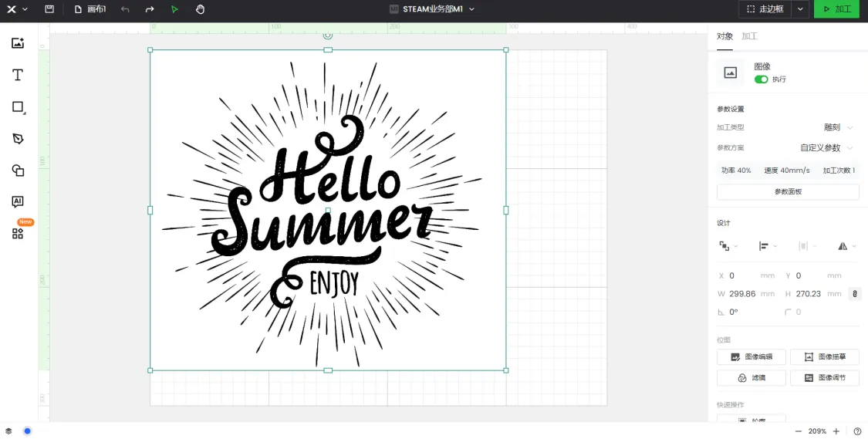Open the 加工类型 dropdown showing 雕刻
Viewport: 868px width, 439px height.
(x=839, y=127)
